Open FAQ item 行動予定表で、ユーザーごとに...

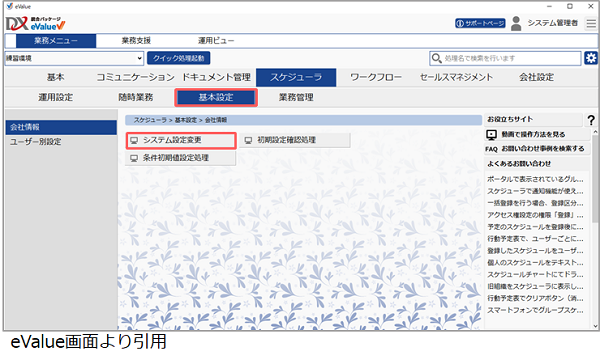point(535,239)
